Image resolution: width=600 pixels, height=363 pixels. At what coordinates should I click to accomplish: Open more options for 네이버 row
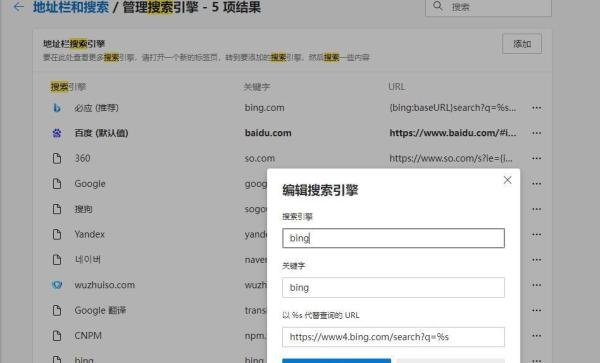coord(536,260)
